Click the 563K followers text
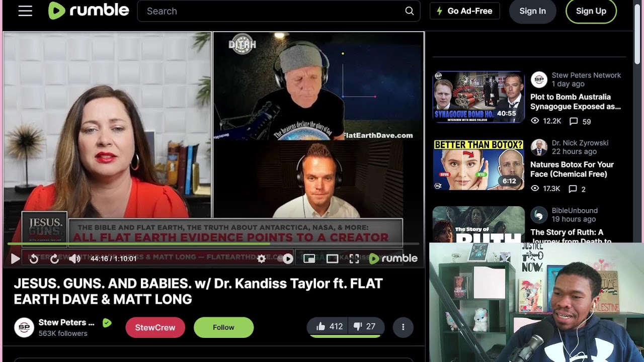 tap(63, 333)
